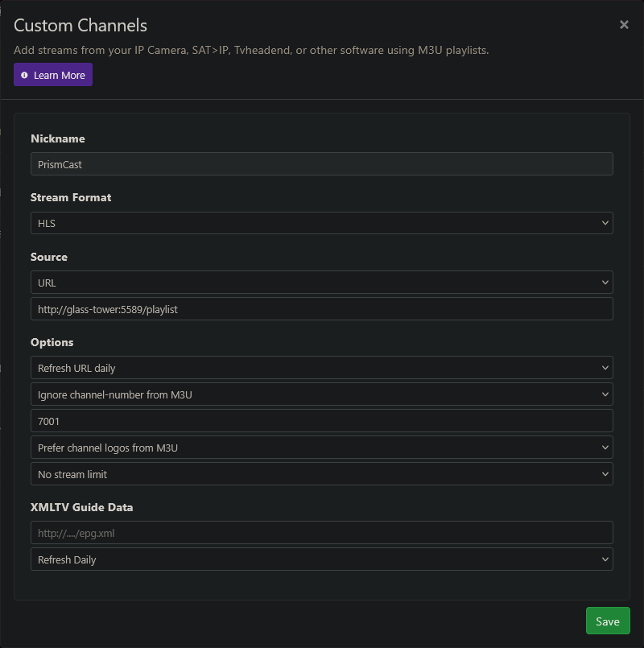Image resolution: width=644 pixels, height=648 pixels.
Task: Click chevron on Prefer channel logos select
Action: [x=605, y=448]
